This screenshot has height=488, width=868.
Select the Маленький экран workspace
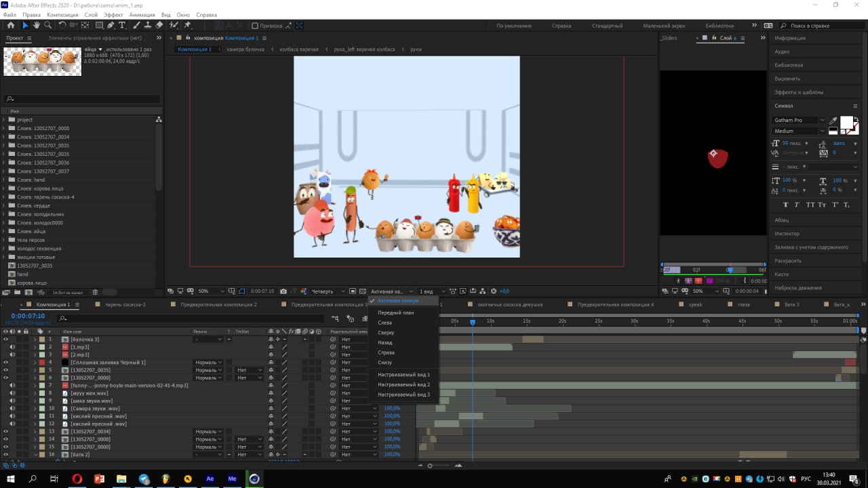pos(663,26)
